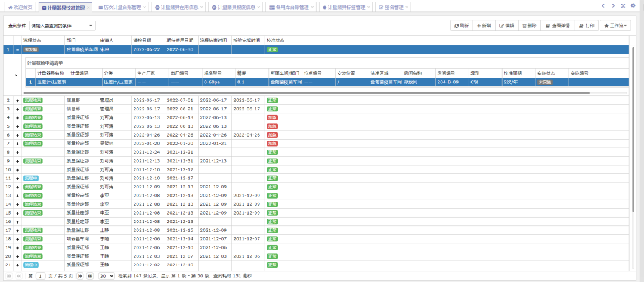Select the 压差计/压差表 instrument name cell
644x282 pixels.
52,82
